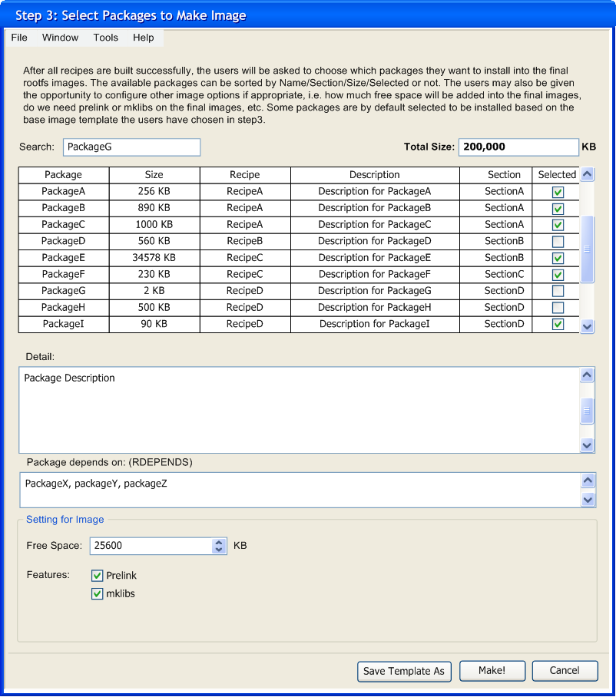The width and height of the screenshot is (616, 697).
Task: Open the File menu
Action: click(x=19, y=38)
